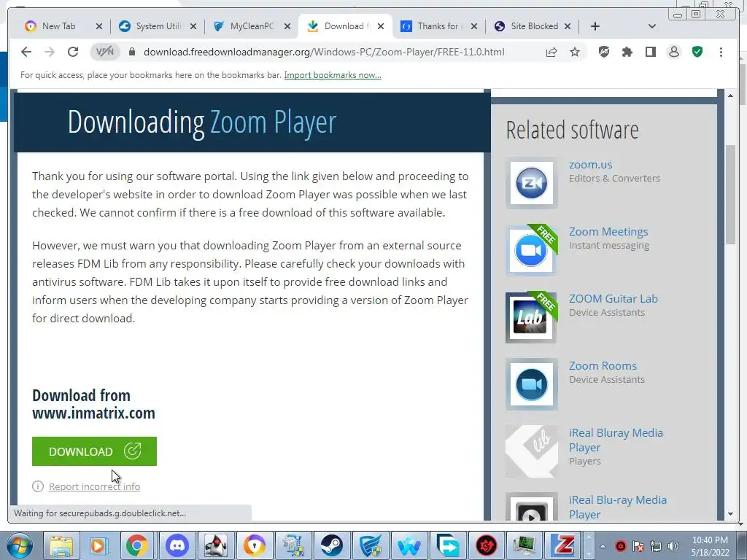747x560 pixels.
Task: Open Google Chrome from taskbar
Action: (x=136, y=545)
